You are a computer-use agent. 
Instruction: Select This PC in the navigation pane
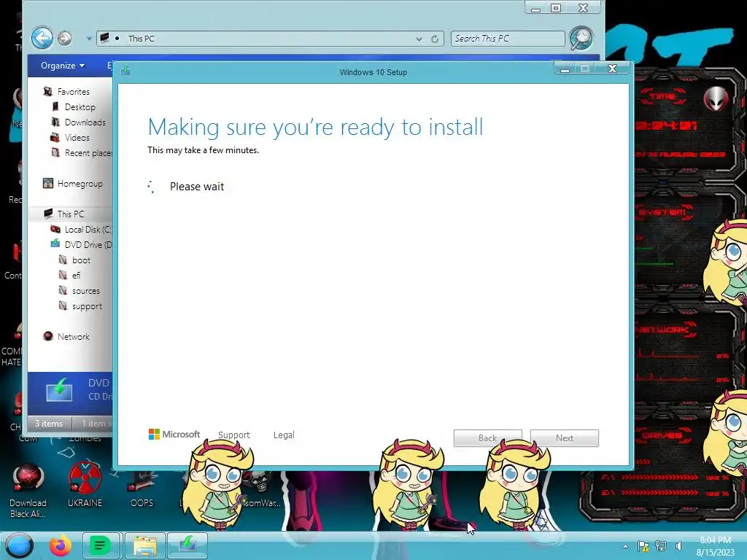click(71, 214)
